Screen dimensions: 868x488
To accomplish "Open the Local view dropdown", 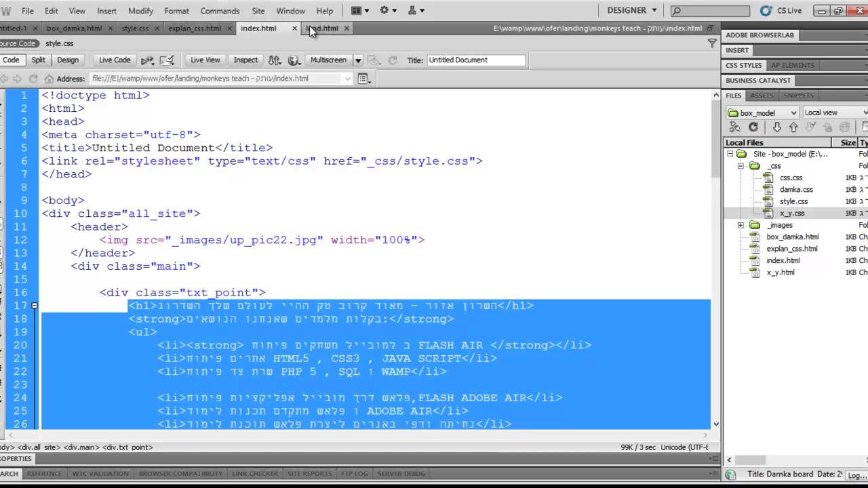I will (x=835, y=113).
